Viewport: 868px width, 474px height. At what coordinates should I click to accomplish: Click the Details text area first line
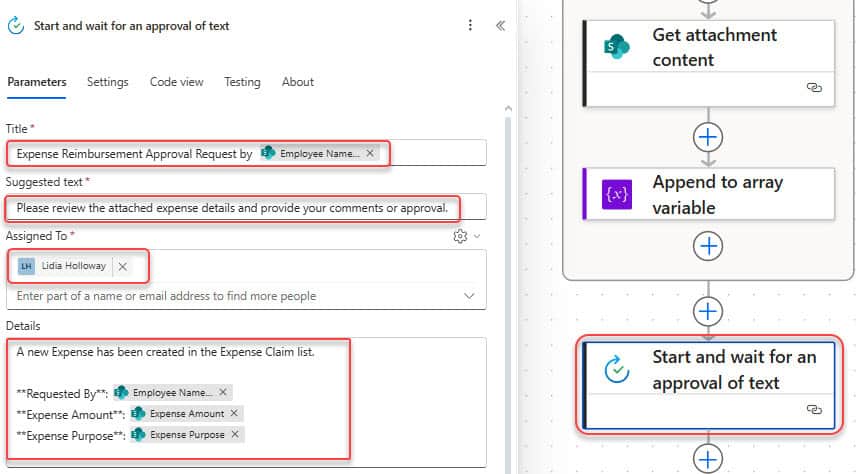coord(166,352)
